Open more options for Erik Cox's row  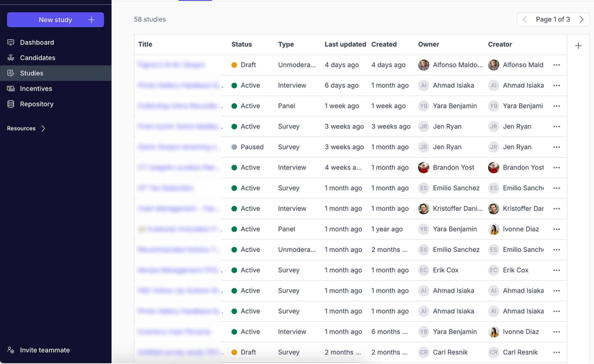tap(556, 270)
